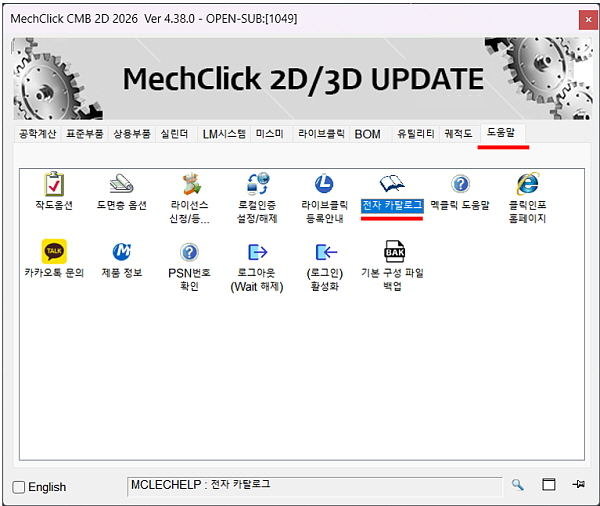Open the 전자 카탈로그 book icon
Image resolution: width=600 pixels, height=506 pixels.
coord(392,184)
